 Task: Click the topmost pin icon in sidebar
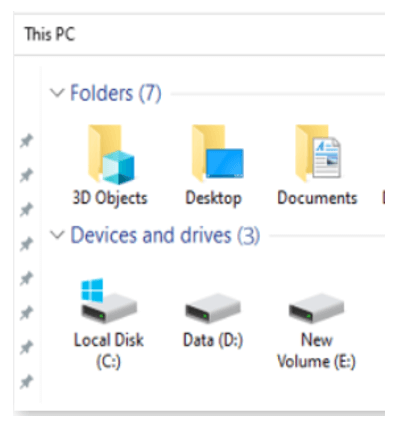click(26, 141)
